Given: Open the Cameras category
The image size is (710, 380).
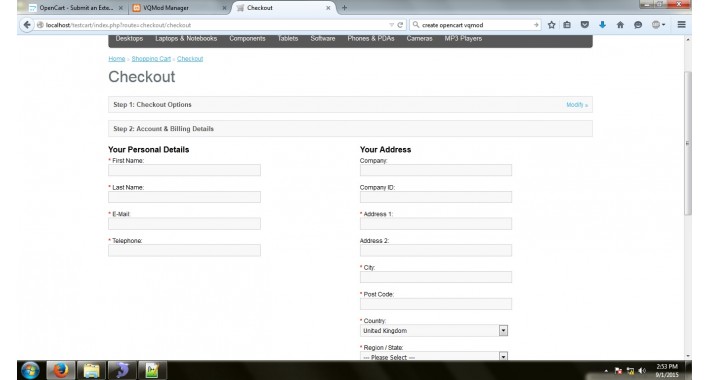Looking at the screenshot, I should (x=419, y=38).
